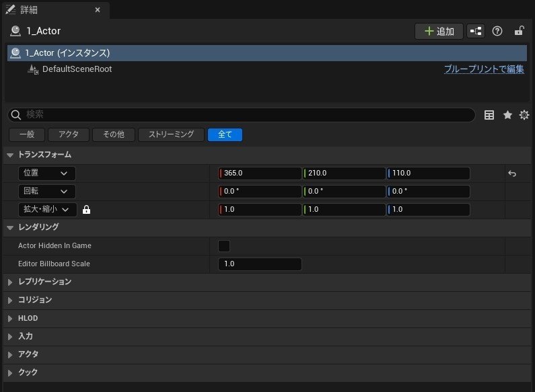Screen dimensions: 535x392
Task: Reset location with the undo arrow icon
Action: pyautogui.click(x=512, y=173)
